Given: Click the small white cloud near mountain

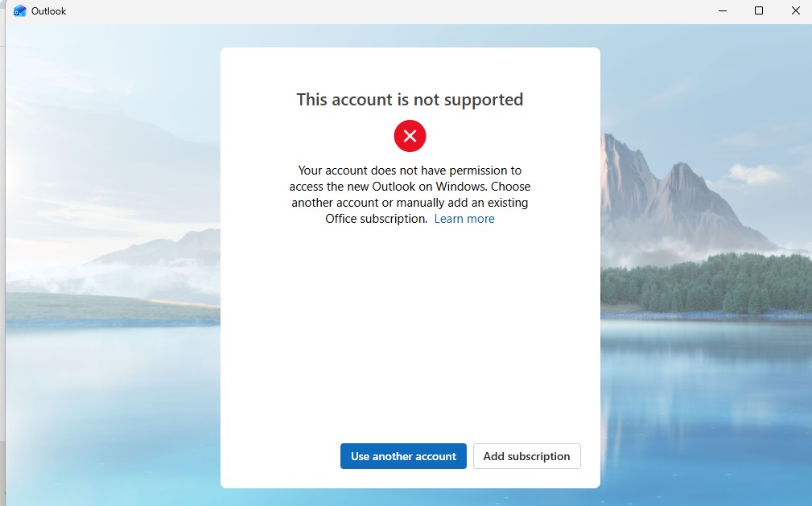Looking at the screenshot, I should [x=753, y=174].
